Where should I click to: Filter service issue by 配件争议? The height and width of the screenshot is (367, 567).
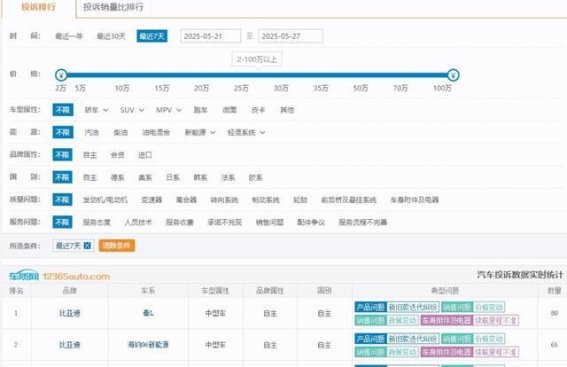[x=311, y=222]
